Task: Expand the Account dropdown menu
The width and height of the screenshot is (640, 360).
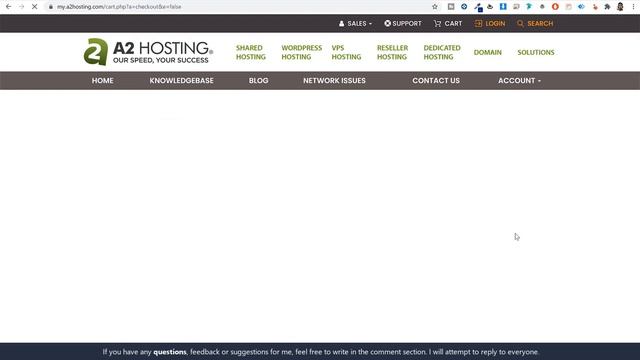Action: [519, 81]
